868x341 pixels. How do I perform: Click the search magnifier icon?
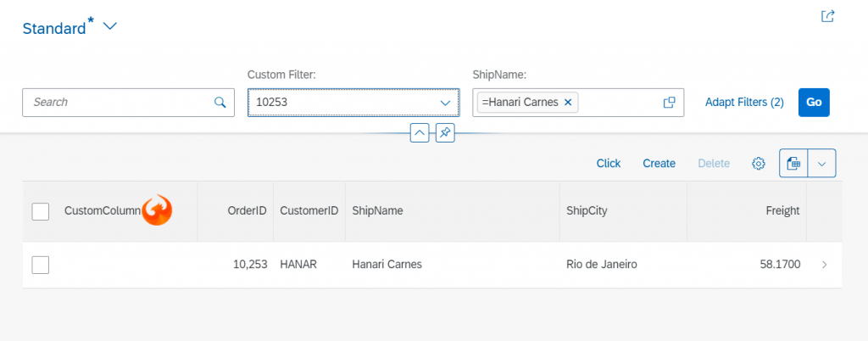(220, 103)
